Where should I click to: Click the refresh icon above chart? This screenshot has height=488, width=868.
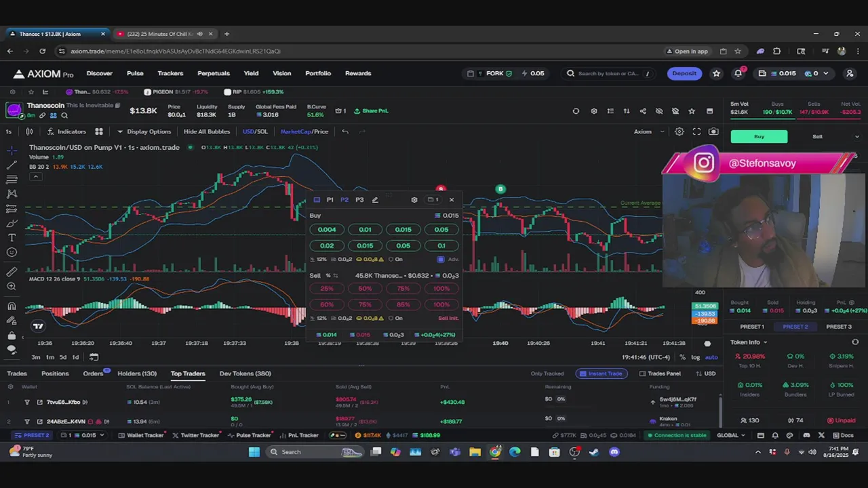click(x=576, y=111)
